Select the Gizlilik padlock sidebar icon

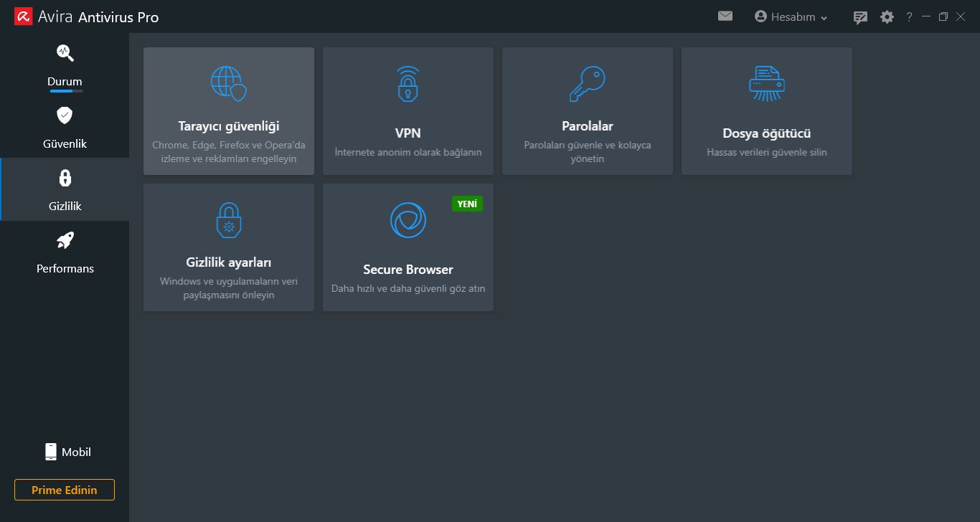(x=65, y=178)
